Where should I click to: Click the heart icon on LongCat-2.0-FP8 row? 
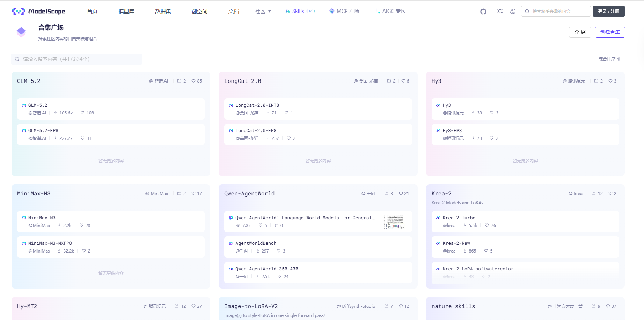point(289,138)
